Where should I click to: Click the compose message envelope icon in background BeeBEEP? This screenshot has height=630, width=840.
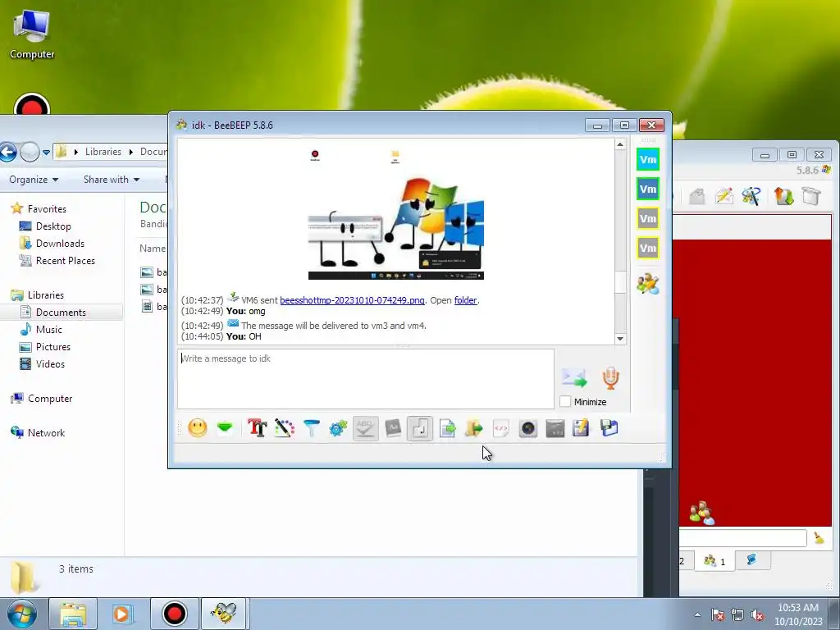pos(724,196)
